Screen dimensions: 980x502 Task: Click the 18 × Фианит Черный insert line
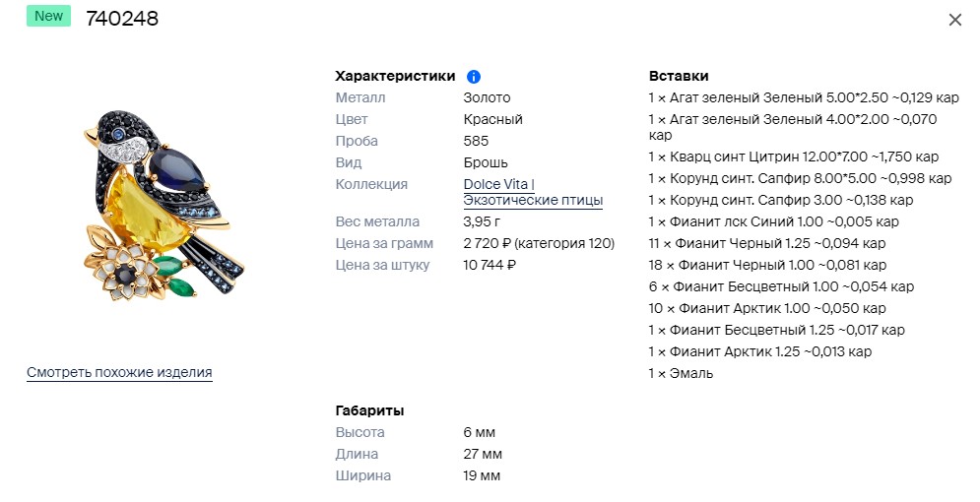coord(767,266)
